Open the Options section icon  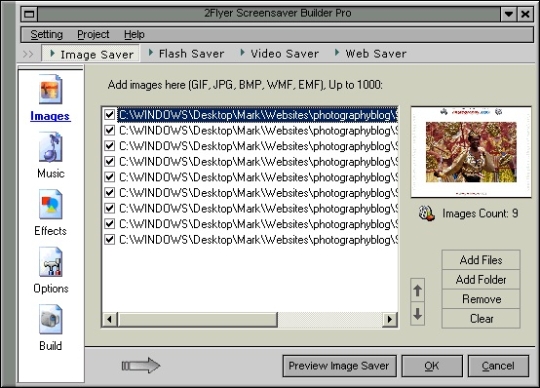pos(50,262)
